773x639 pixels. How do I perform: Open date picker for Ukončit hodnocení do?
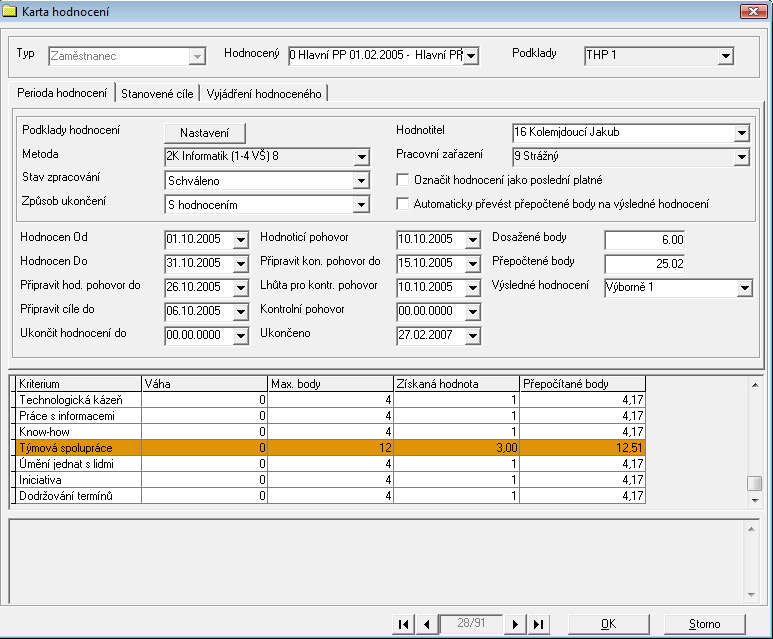coord(241,336)
